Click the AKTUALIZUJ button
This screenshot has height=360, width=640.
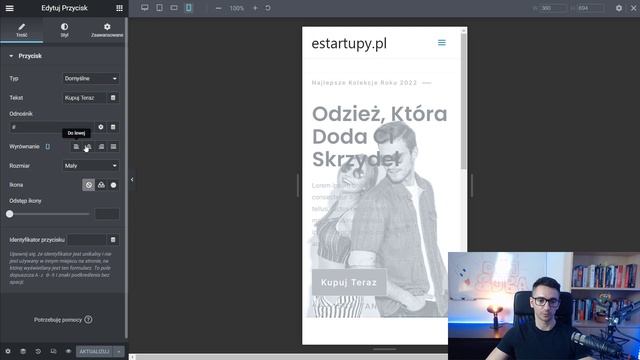pyautogui.click(x=94, y=351)
